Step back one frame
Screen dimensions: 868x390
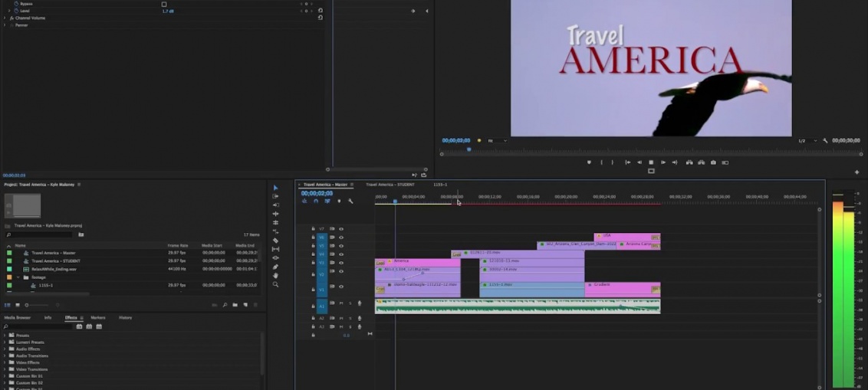pos(639,162)
